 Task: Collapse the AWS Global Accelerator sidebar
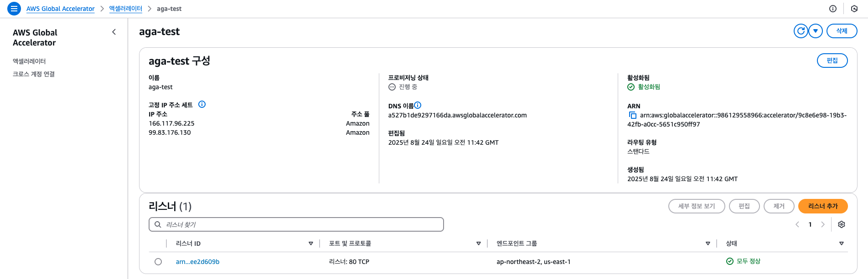point(114,32)
